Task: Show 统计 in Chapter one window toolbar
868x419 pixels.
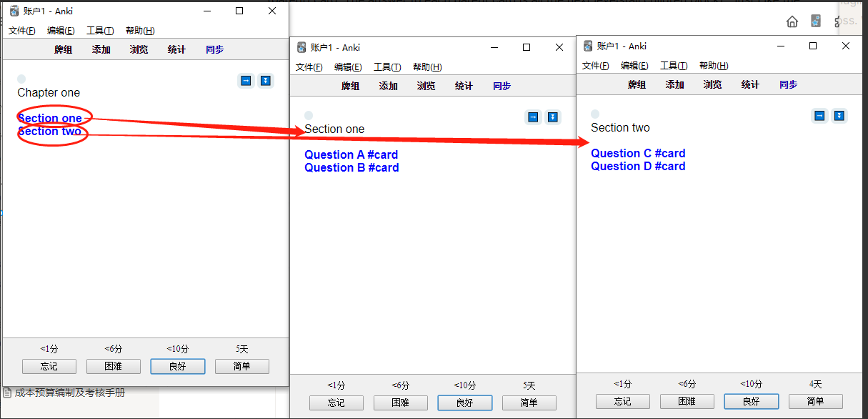Action: coord(176,49)
